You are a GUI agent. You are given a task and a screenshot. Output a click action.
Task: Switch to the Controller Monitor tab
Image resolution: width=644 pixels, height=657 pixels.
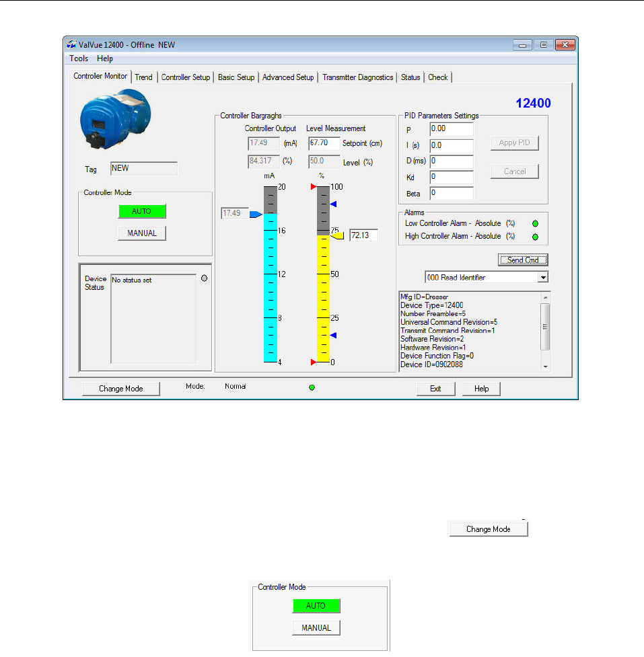(100, 76)
